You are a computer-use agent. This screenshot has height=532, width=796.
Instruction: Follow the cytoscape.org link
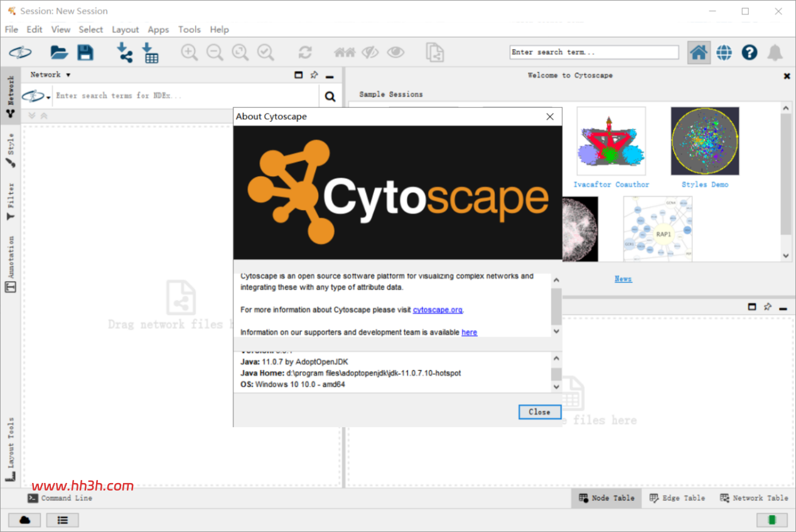[438, 309]
